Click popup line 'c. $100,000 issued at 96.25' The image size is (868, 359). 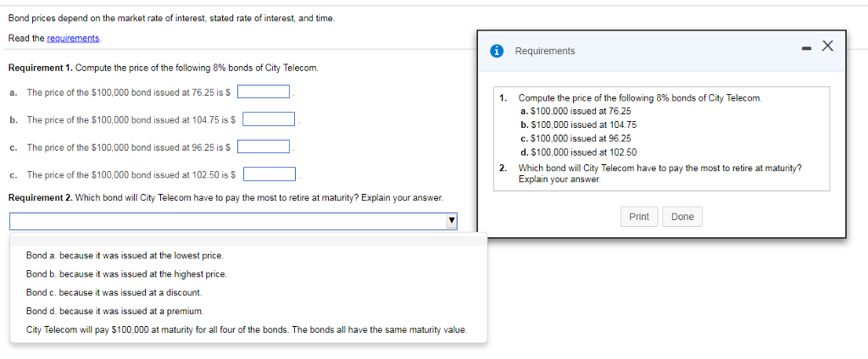coord(576,138)
